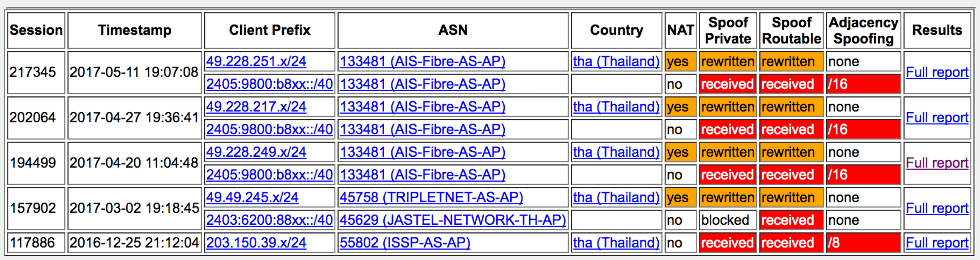Image resolution: width=980 pixels, height=260 pixels.
Task: Open Full report for session 217345
Action: point(937,72)
